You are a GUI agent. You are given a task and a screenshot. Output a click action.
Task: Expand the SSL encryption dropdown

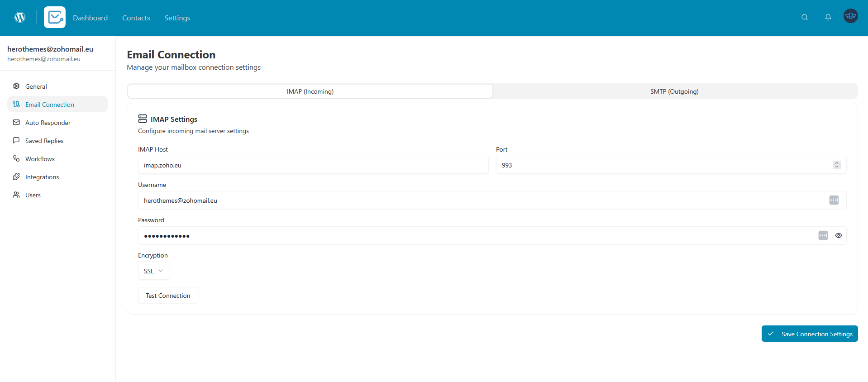(x=154, y=271)
